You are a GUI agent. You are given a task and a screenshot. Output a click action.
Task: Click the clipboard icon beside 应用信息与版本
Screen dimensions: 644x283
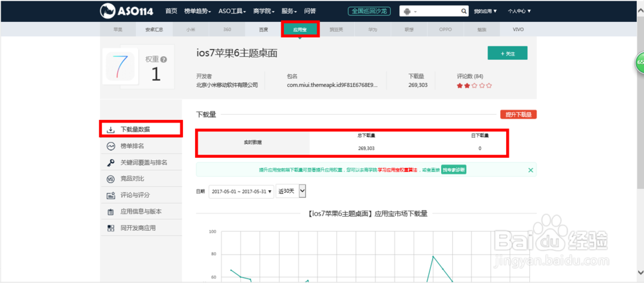tap(111, 212)
